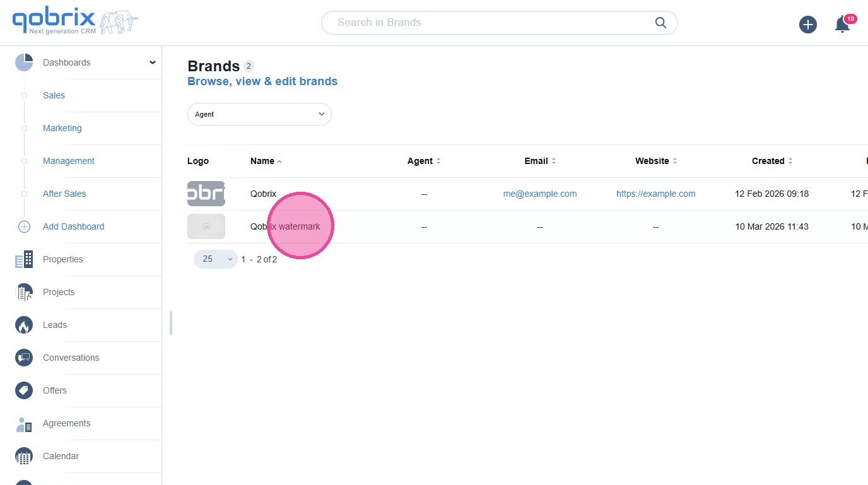The width and height of the screenshot is (868, 485).
Task: Click the sidebar resize handle
Action: click(171, 323)
